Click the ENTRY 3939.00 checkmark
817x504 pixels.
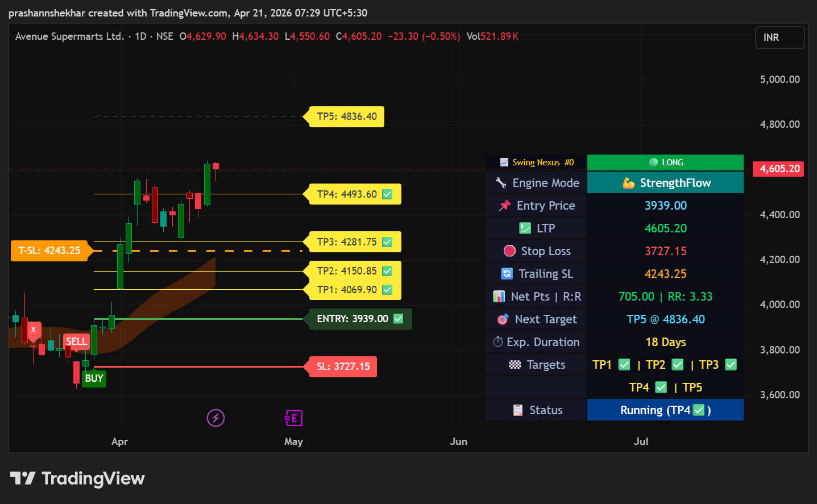(x=399, y=319)
